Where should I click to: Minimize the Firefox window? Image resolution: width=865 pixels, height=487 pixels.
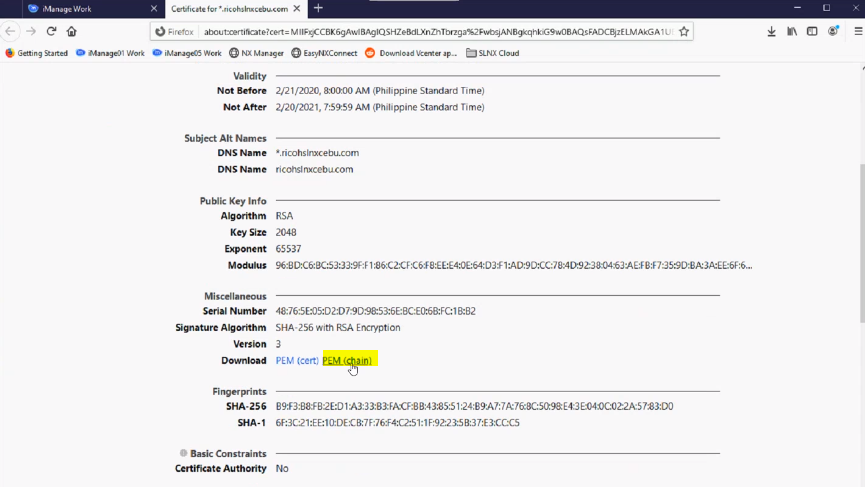tap(797, 8)
